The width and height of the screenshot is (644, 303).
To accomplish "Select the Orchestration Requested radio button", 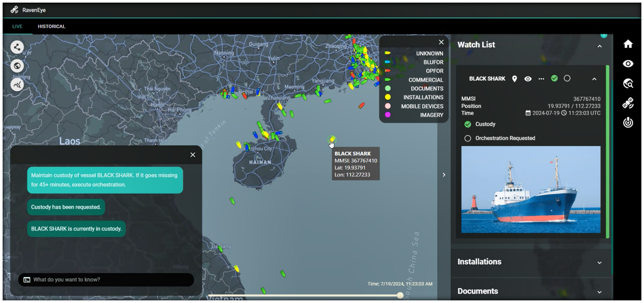I will (x=468, y=138).
